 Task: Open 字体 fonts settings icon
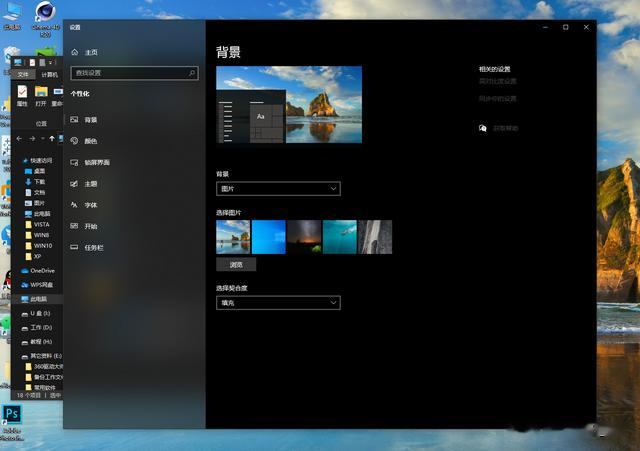point(74,205)
